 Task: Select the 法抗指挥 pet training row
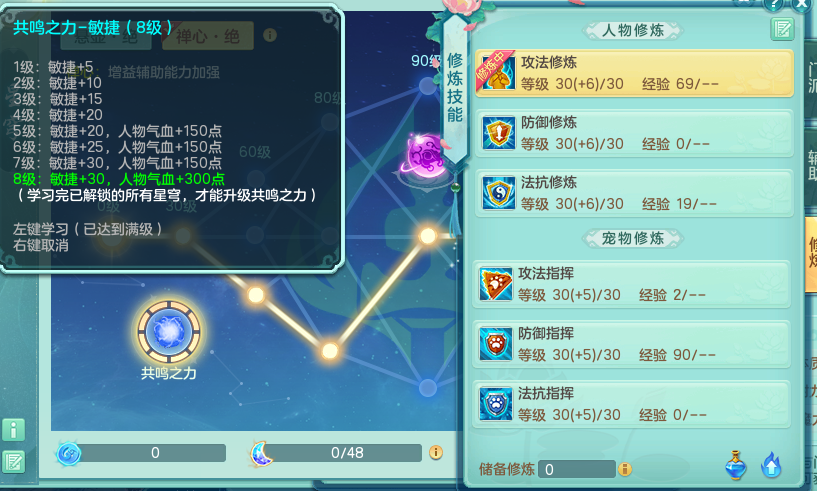[x=632, y=404]
